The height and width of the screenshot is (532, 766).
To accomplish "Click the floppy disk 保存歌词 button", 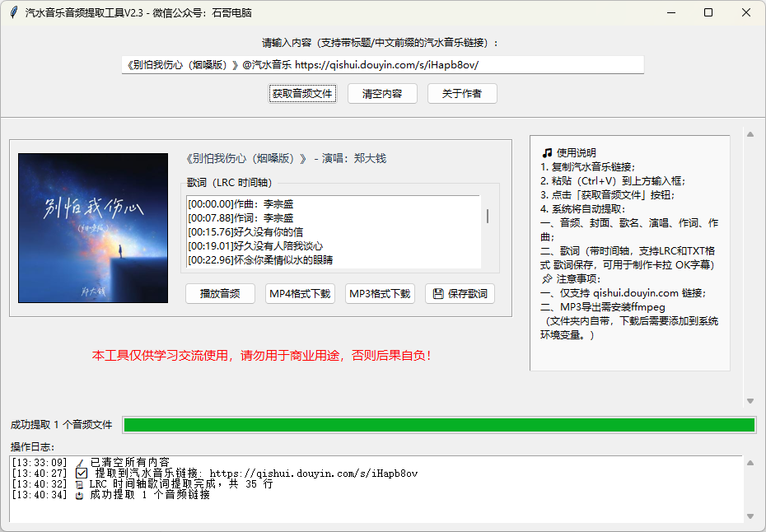I will (x=460, y=294).
